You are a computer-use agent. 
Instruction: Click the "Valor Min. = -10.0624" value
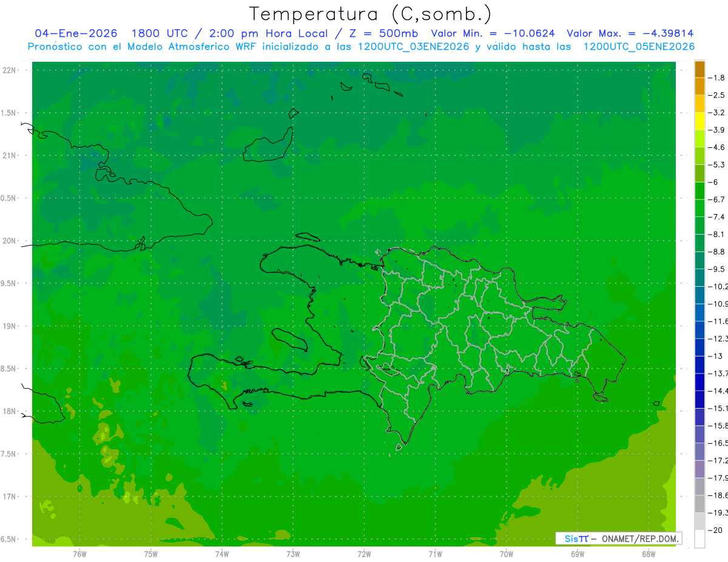493,33
